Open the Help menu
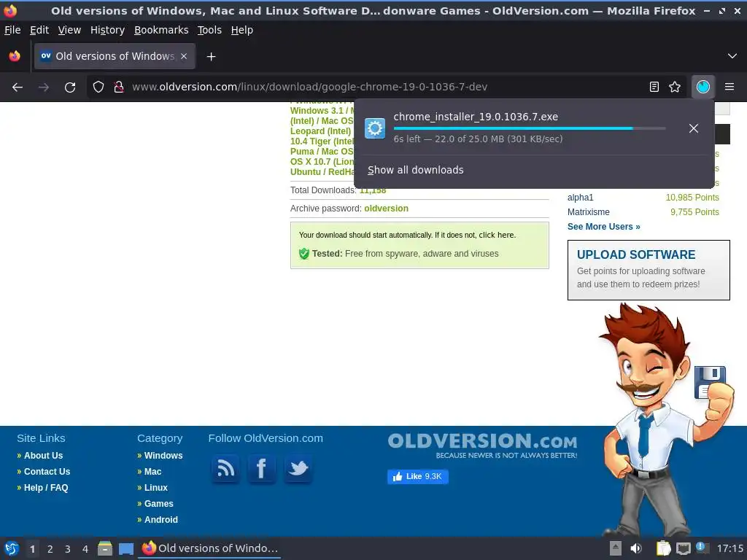747x560 pixels. tap(242, 30)
